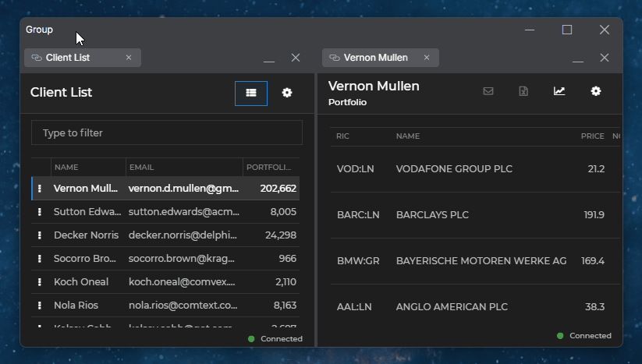This screenshot has width=642, height=364.
Task: Click koch.oneal email cell
Action: (x=182, y=282)
